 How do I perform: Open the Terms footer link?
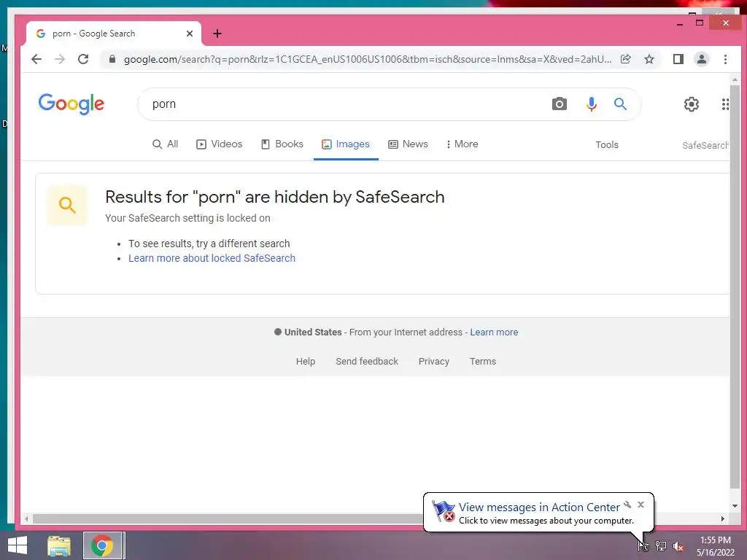pyautogui.click(x=483, y=362)
